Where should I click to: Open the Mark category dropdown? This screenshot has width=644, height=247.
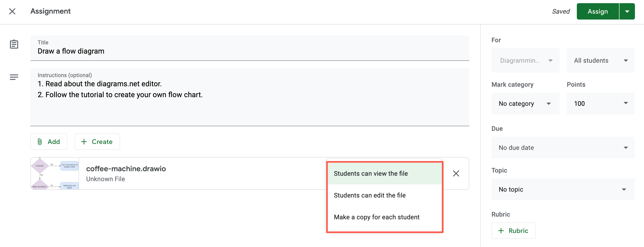525,104
